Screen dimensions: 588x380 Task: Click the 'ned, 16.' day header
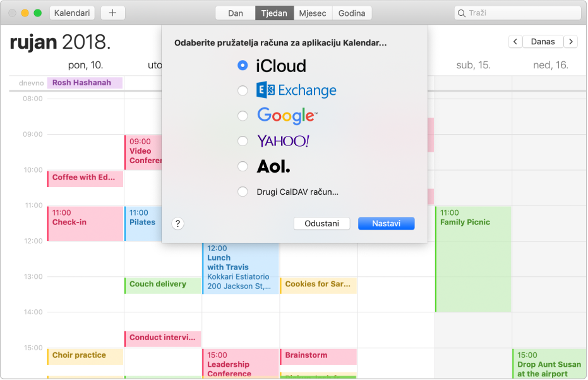[551, 65]
